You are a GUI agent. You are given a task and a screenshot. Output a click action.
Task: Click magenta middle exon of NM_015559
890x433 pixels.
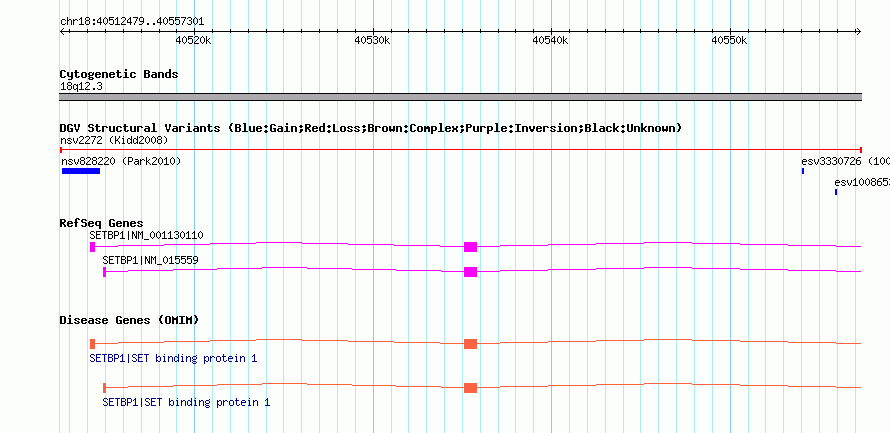pyautogui.click(x=471, y=272)
